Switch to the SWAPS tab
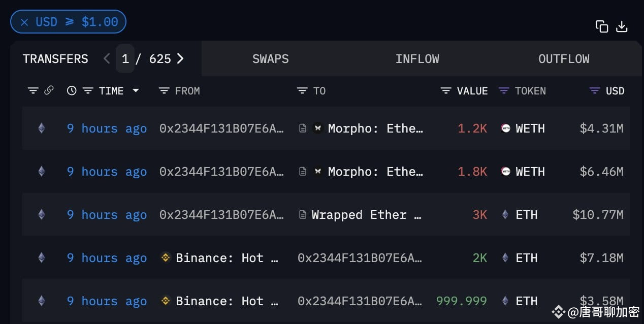Screen dimensions: 644x324 click(x=270, y=58)
